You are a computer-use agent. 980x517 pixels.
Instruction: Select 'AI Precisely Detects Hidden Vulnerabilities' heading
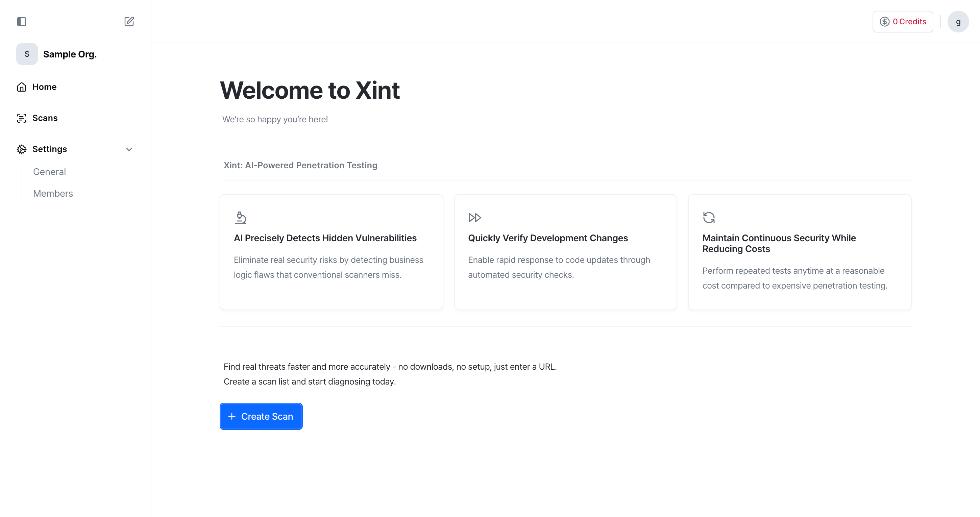click(325, 238)
